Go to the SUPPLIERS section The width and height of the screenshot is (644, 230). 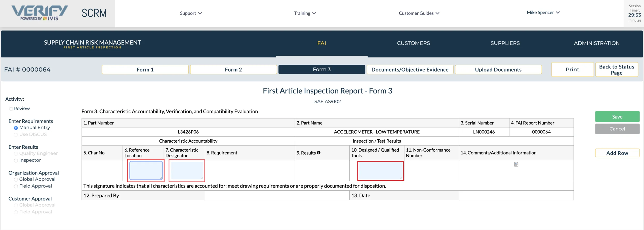[505, 43]
